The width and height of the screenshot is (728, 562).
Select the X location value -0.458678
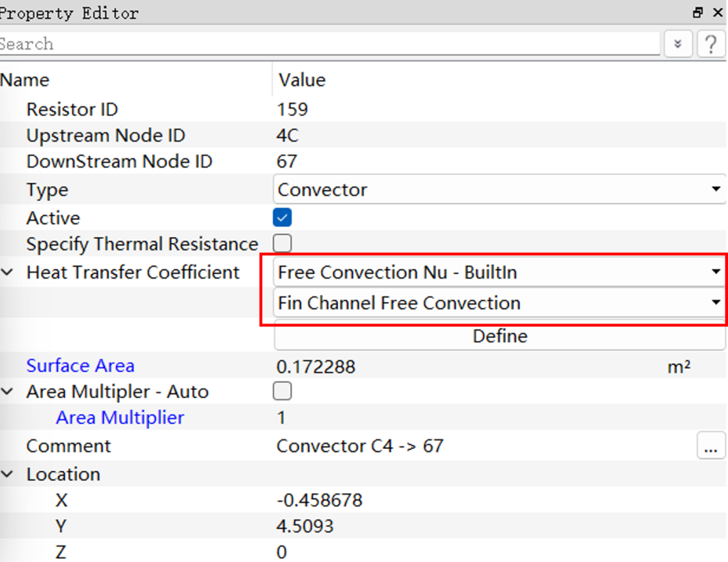coord(320,500)
